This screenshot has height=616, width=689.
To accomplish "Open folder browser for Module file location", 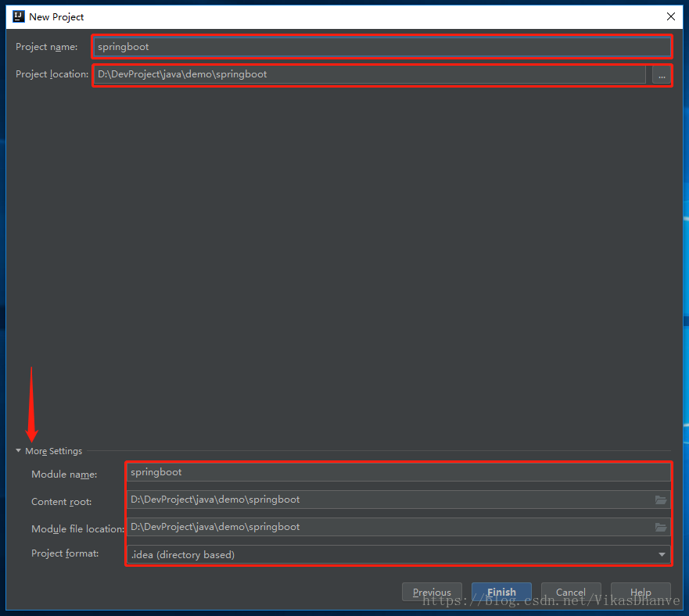I will pyautogui.click(x=660, y=527).
